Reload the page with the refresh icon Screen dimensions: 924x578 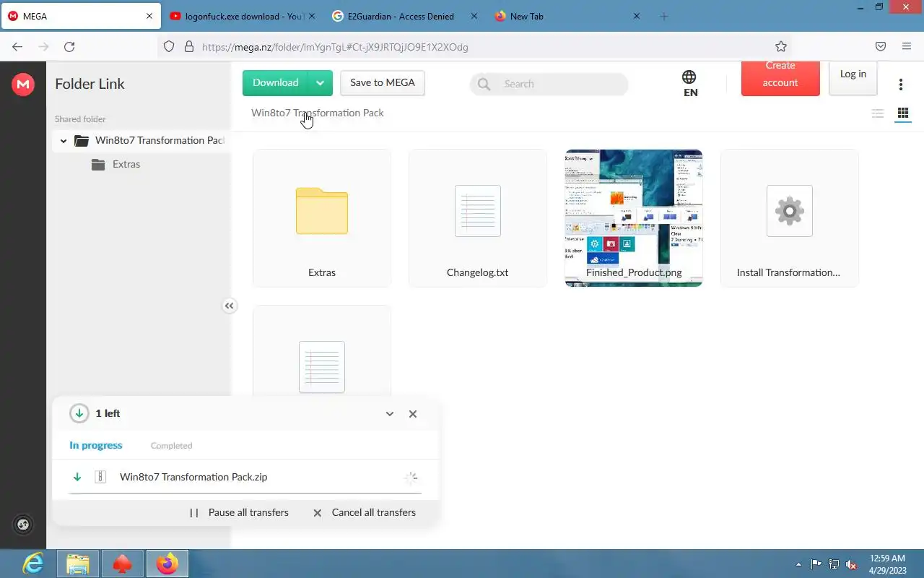[69, 47]
